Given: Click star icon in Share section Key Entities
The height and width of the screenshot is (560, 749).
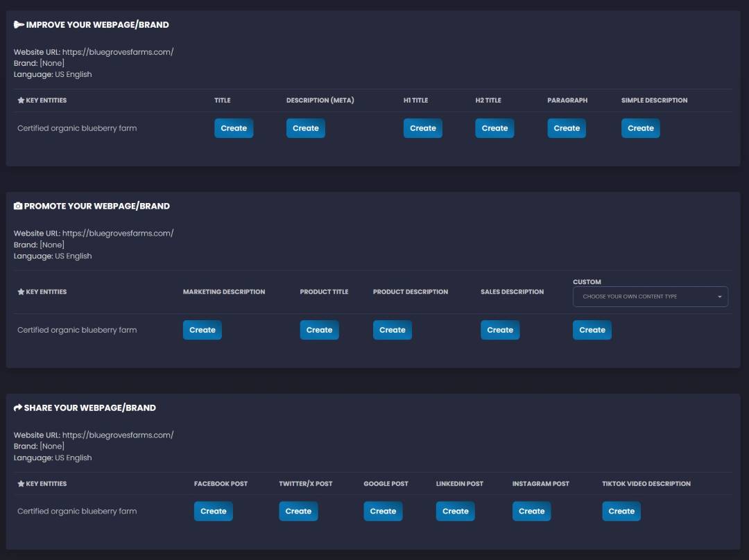Looking at the screenshot, I should pyautogui.click(x=21, y=484).
